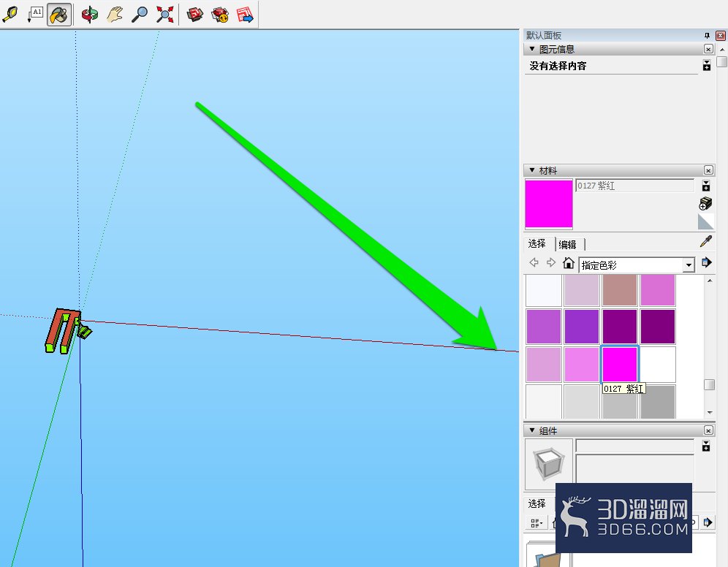Open the materials Details menu arrow
Screen dimensions: 728x567
click(707, 262)
